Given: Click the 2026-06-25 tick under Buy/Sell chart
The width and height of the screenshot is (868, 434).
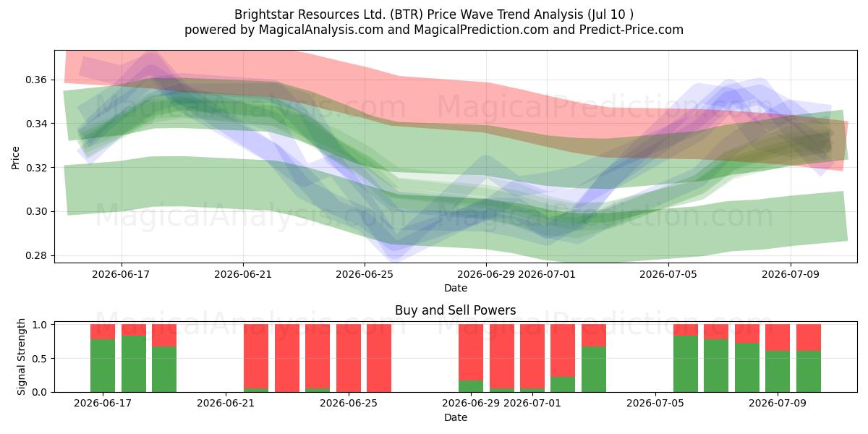Looking at the screenshot, I should pyautogui.click(x=349, y=404).
